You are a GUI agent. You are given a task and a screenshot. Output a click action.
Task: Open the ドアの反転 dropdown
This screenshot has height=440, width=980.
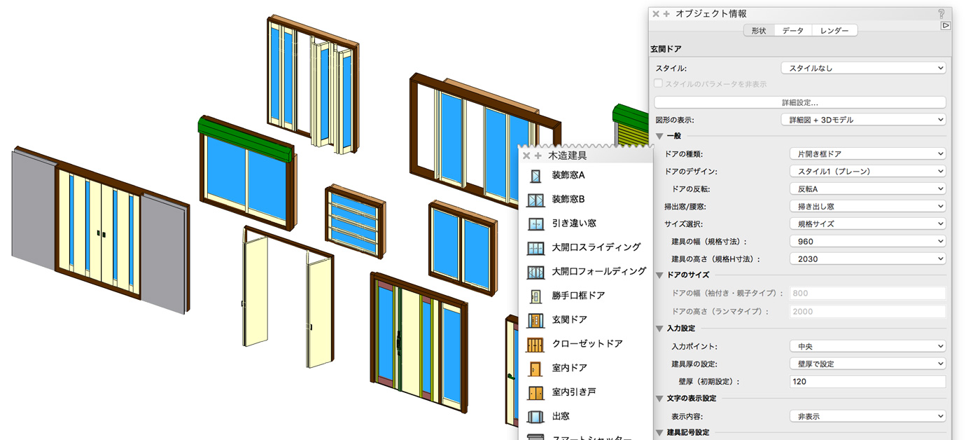(x=868, y=188)
